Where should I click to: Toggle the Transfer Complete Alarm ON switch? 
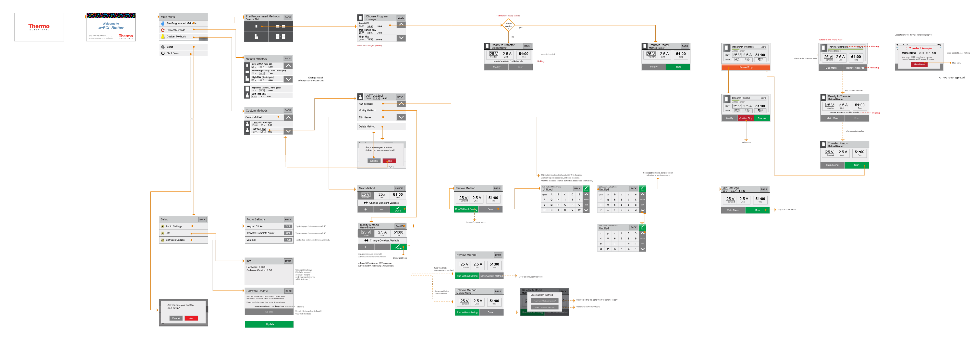pos(288,233)
